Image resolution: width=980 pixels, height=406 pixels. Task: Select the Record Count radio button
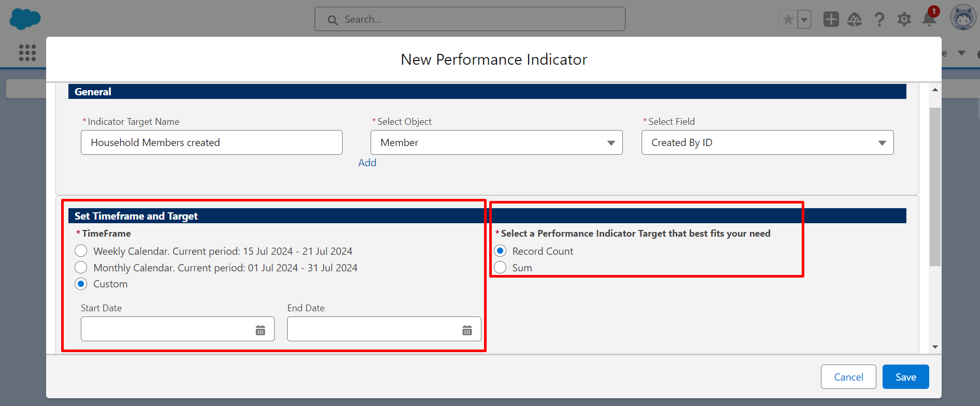(500, 251)
